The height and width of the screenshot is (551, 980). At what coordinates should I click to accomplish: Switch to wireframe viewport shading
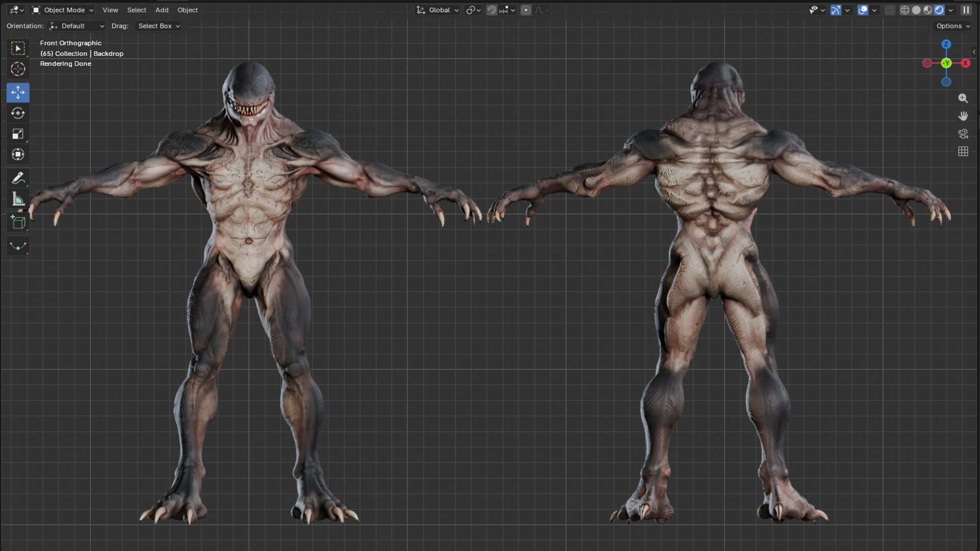(x=904, y=10)
